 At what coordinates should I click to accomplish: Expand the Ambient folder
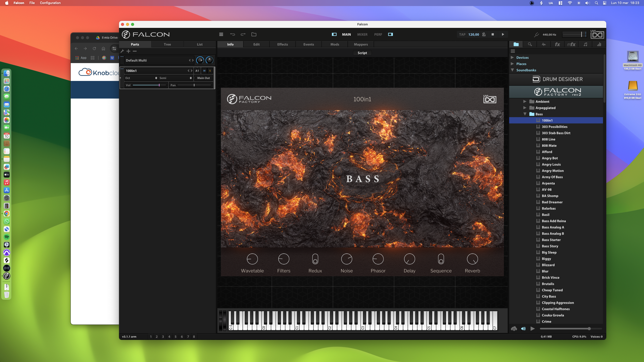[x=525, y=102]
